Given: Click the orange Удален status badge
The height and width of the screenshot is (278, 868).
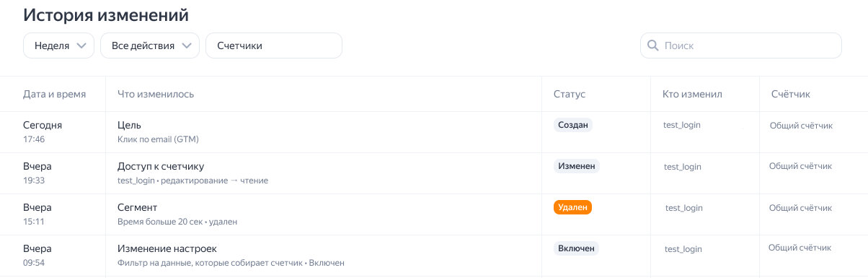Looking at the screenshot, I should tap(573, 207).
